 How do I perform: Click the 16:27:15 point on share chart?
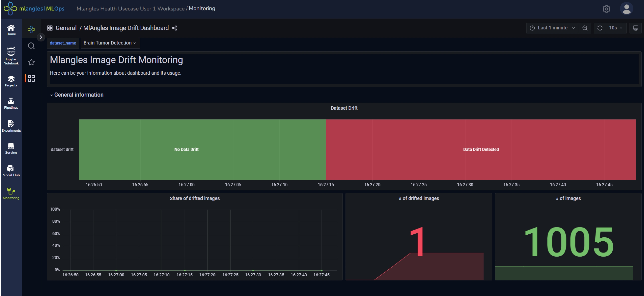click(x=185, y=270)
